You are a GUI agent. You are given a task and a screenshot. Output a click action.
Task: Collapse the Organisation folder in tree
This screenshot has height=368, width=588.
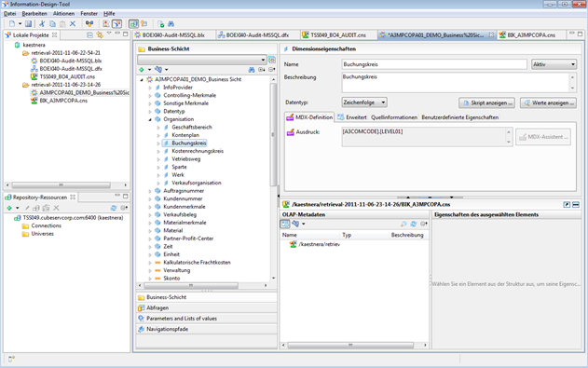click(150, 119)
